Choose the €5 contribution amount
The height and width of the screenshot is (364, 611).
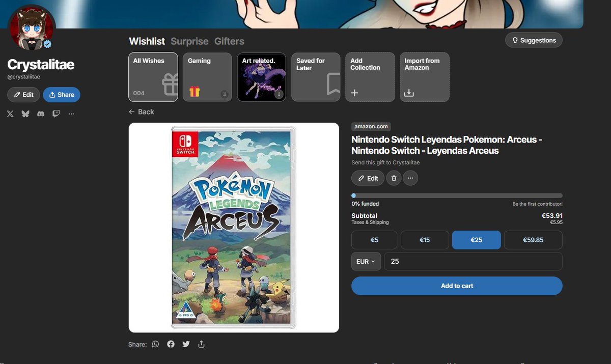point(374,240)
